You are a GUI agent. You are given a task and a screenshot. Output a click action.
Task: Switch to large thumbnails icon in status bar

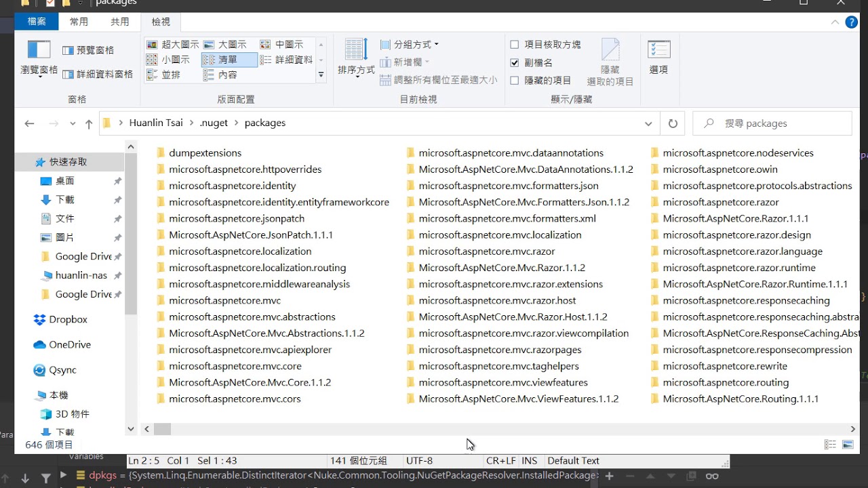click(x=848, y=445)
